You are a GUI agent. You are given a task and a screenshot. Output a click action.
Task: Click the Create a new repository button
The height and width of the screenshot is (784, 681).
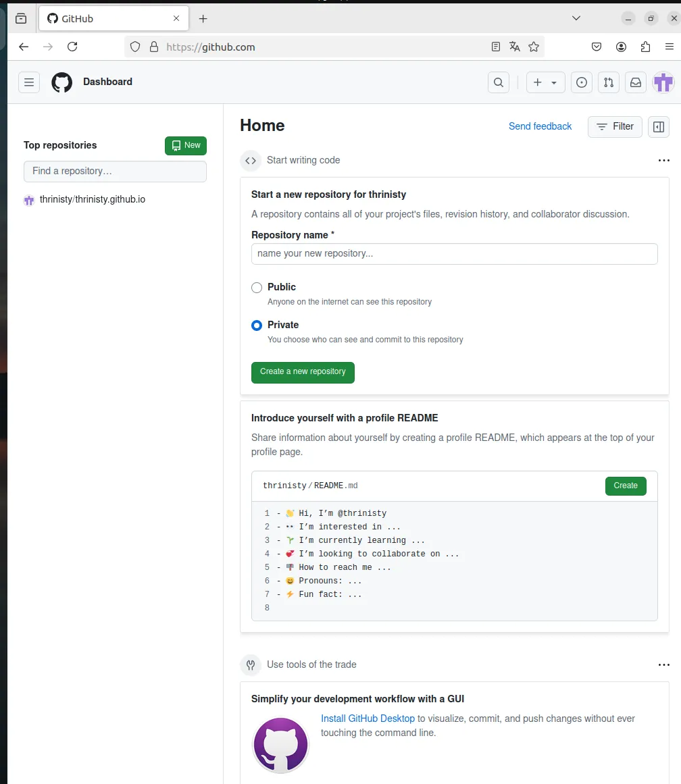[303, 372]
